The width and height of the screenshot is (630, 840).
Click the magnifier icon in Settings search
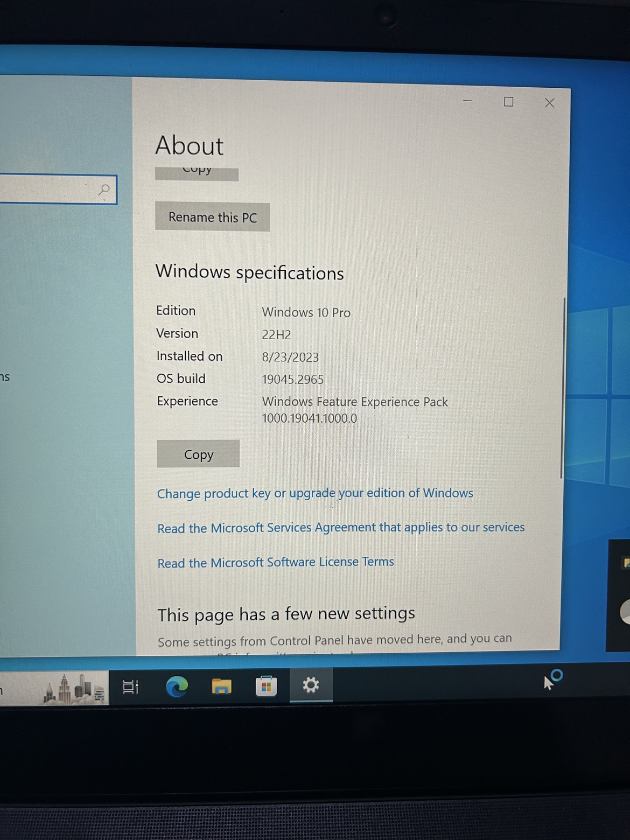pos(103,190)
